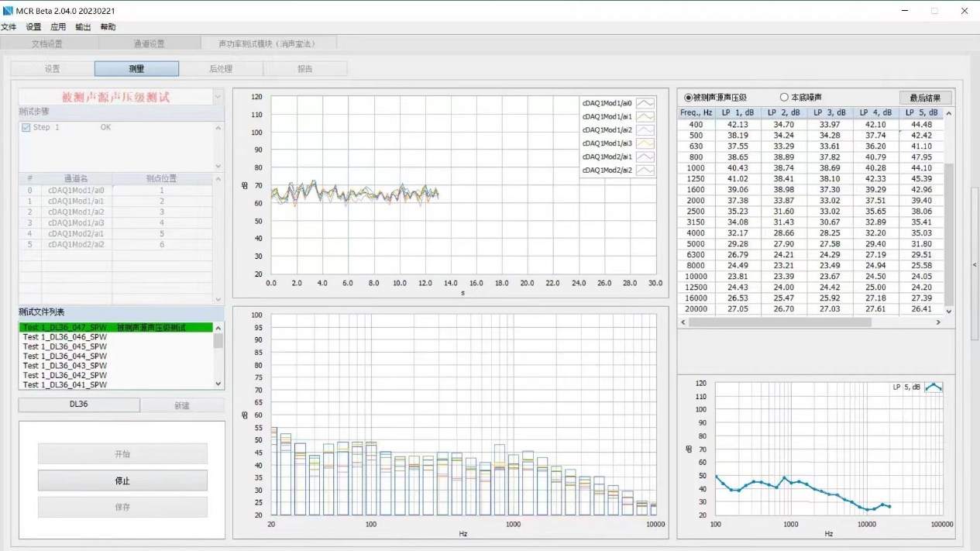
Task: Open the 设置 menu in the menu bar
Action: (33, 27)
